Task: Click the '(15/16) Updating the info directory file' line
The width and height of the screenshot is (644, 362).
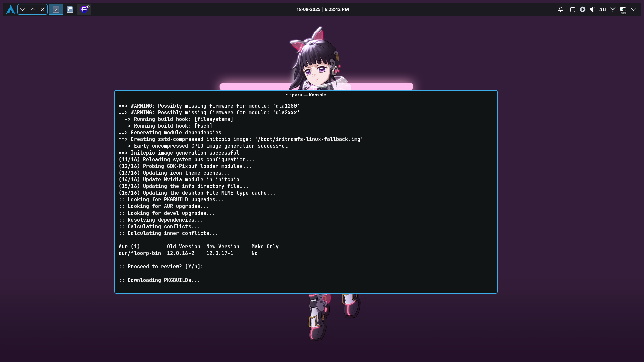Action: click(x=183, y=186)
